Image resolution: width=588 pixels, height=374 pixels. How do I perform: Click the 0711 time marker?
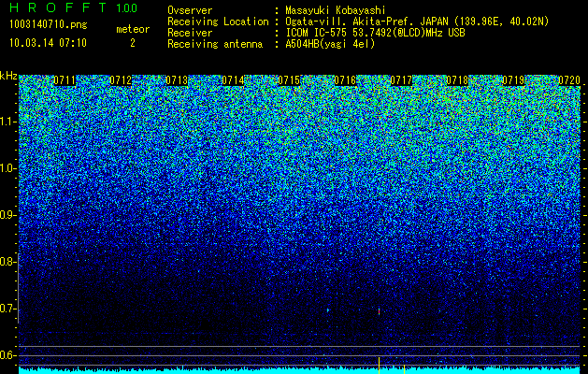(x=65, y=80)
